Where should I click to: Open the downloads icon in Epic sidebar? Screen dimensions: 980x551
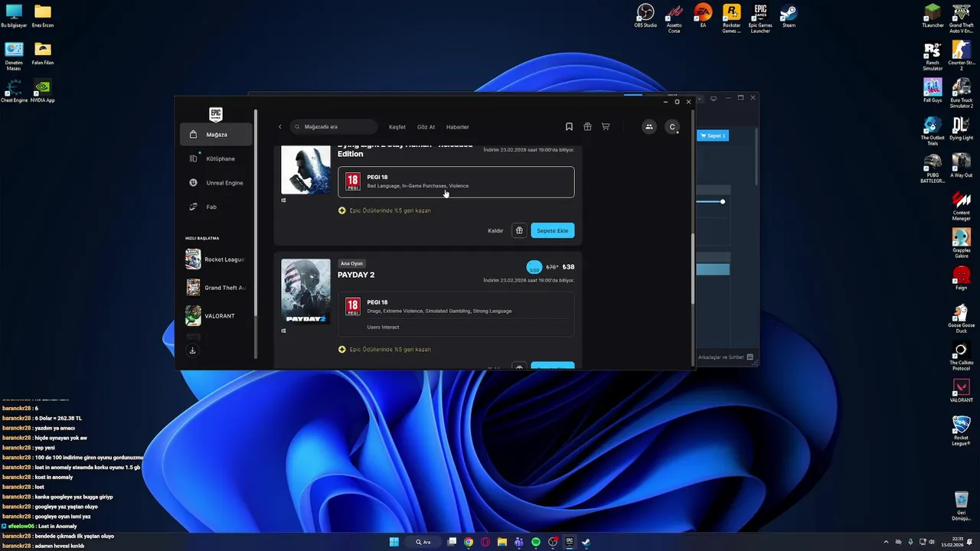pyautogui.click(x=192, y=350)
